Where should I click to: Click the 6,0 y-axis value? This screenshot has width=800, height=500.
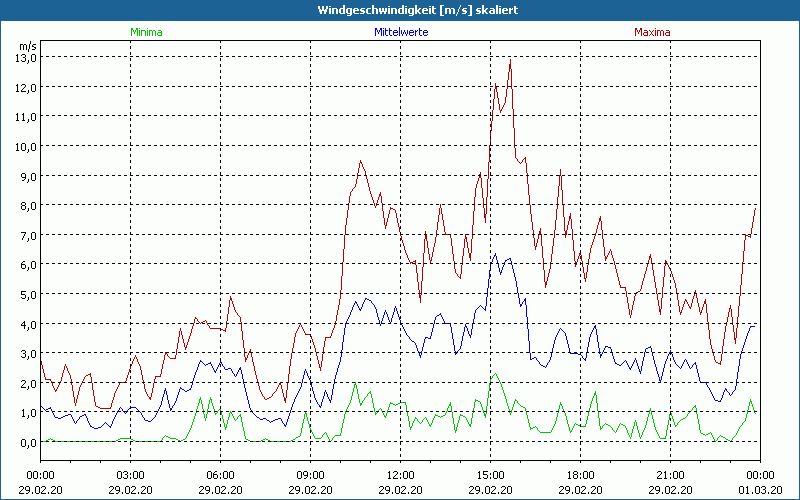click(x=28, y=264)
